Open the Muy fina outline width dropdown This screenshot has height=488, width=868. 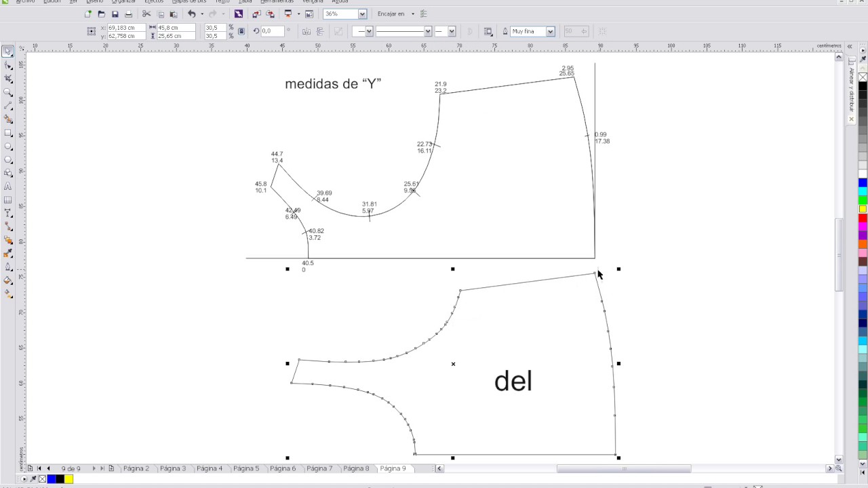550,31
